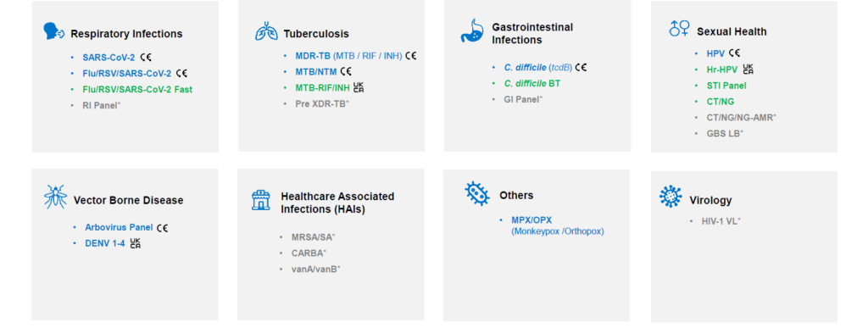
Task: Click the Tuberculosis lungs icon
Action: [x=266, y=31]
